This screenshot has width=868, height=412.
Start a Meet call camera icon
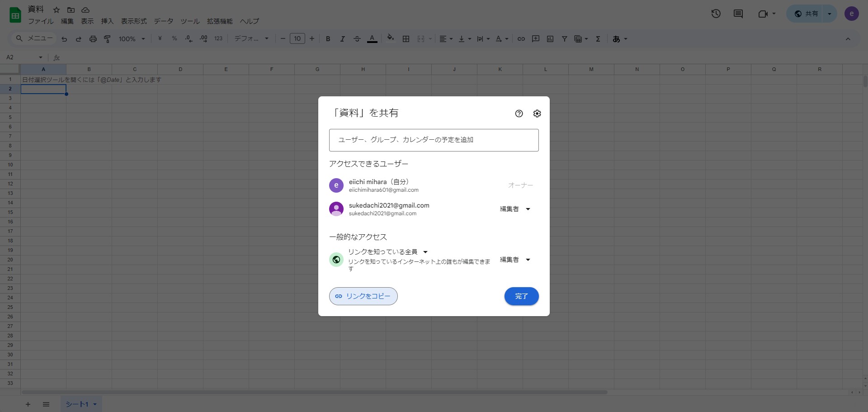(x=763, y=14)
